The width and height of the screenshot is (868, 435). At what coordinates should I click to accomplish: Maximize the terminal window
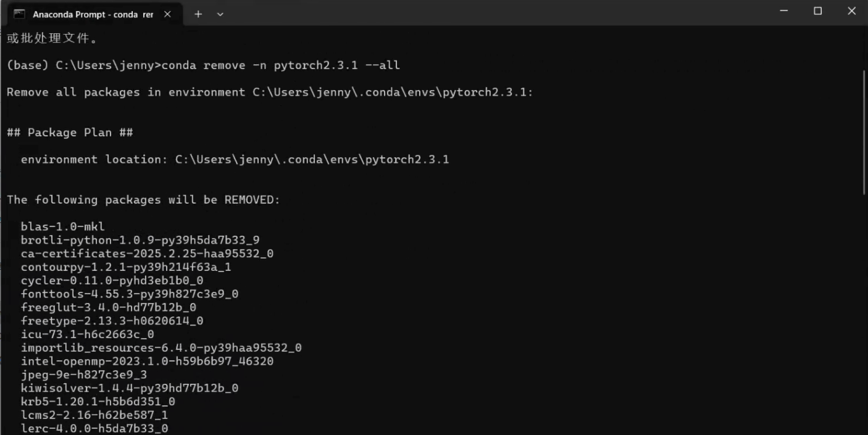818,11
